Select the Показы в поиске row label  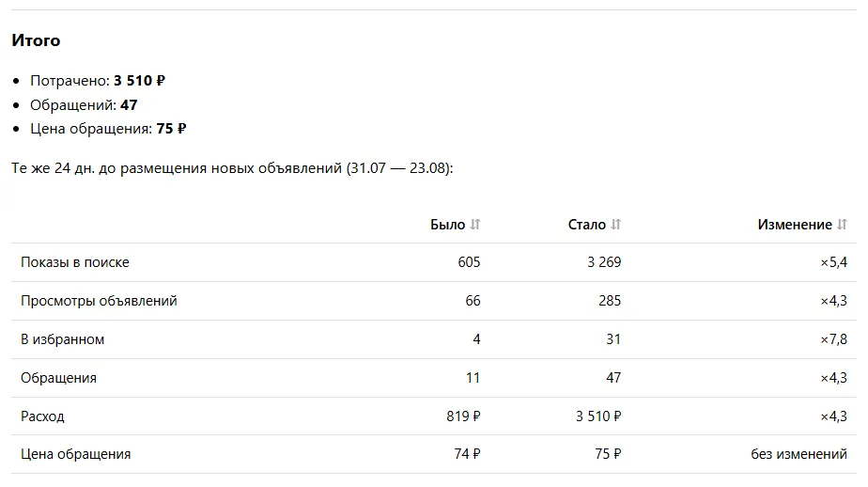point(75,262)
